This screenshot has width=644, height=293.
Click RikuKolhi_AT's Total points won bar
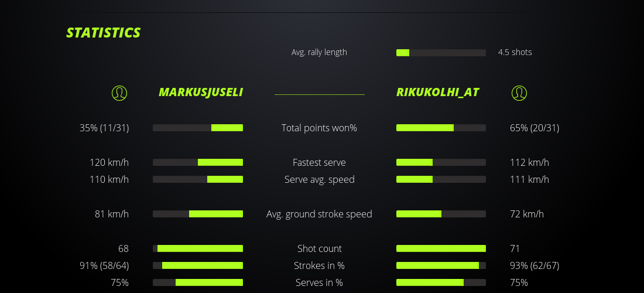[x=441, y=128]
